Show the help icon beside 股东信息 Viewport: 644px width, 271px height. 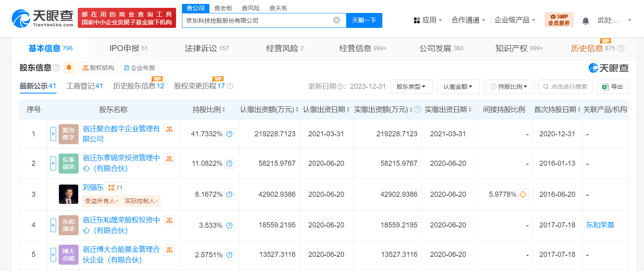[x=56, y=68]
